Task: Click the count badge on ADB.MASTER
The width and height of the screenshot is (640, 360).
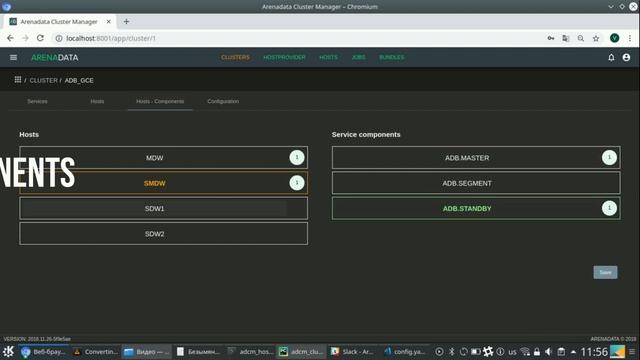Action: coord(609,157)
